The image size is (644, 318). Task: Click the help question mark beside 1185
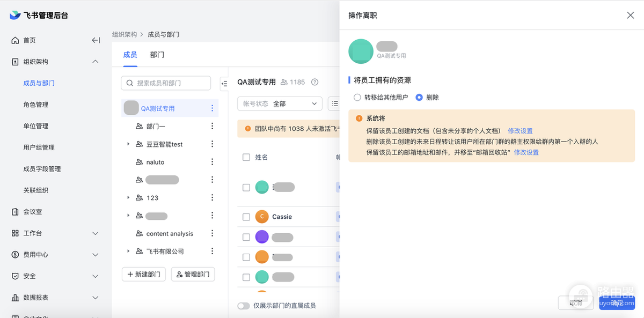click(315, 82)
